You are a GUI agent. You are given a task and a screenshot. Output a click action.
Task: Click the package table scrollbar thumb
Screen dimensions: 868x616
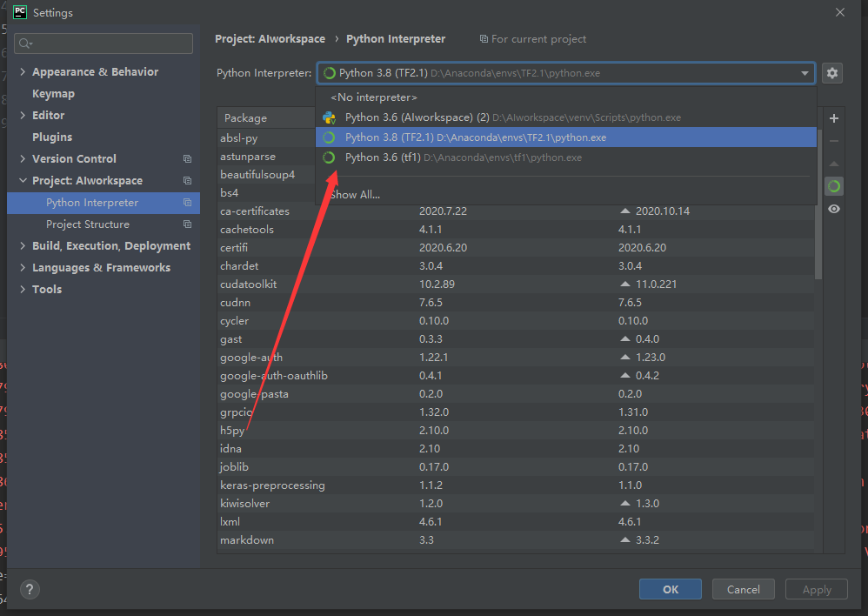coord(818,205)
